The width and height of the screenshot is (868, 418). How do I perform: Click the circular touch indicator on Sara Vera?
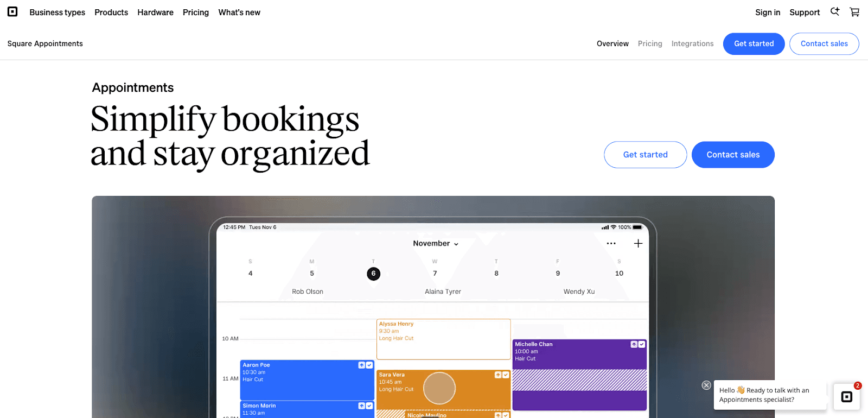coord(439,388)
